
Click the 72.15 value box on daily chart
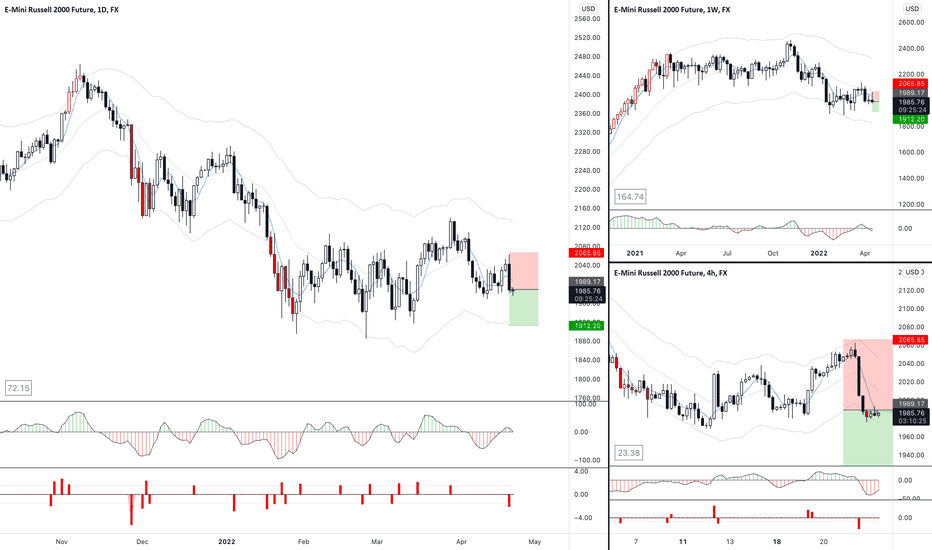click(18, 388)
